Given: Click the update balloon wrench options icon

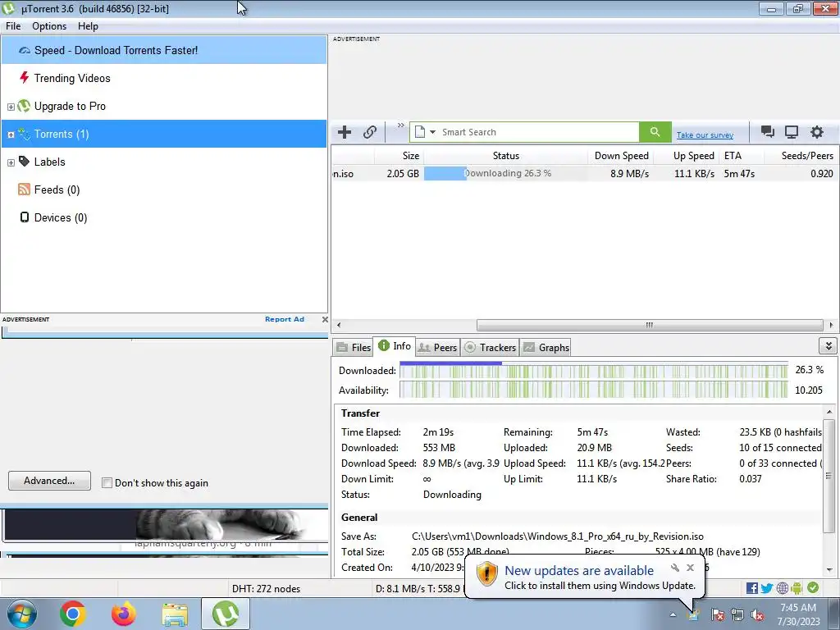Looking at the screenshot, I should coord(675,568).
